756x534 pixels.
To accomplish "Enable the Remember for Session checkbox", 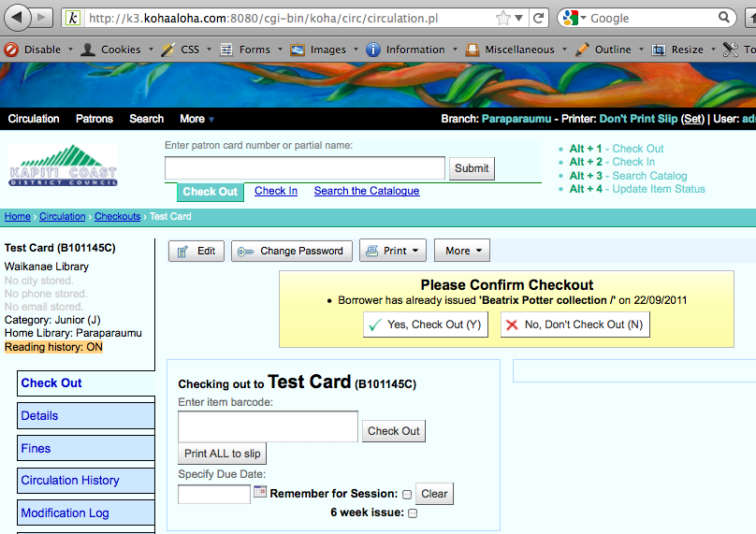I will (x=406, y=495).
